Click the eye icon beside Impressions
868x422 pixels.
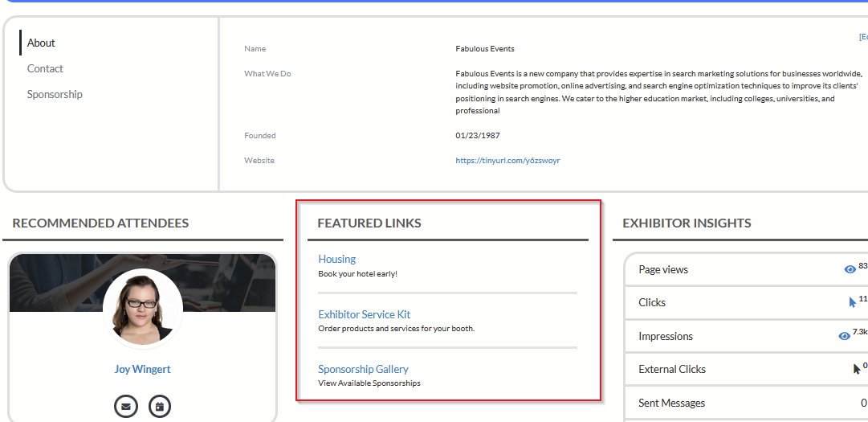(844, 336)
